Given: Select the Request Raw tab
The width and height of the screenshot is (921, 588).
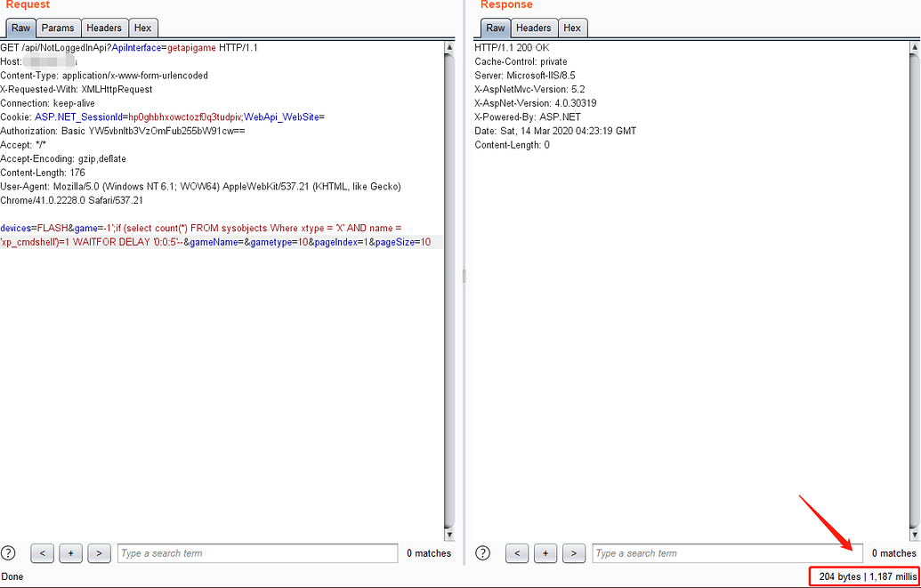Looking at the screenshot, I should tap(20, 28).
